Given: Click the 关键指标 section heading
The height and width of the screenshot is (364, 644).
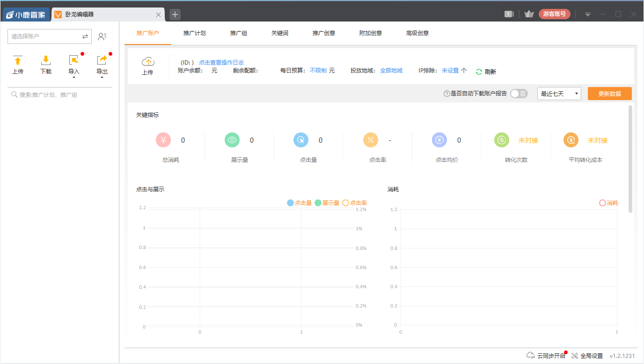Looking at the screenshot, I should [147, 115].
